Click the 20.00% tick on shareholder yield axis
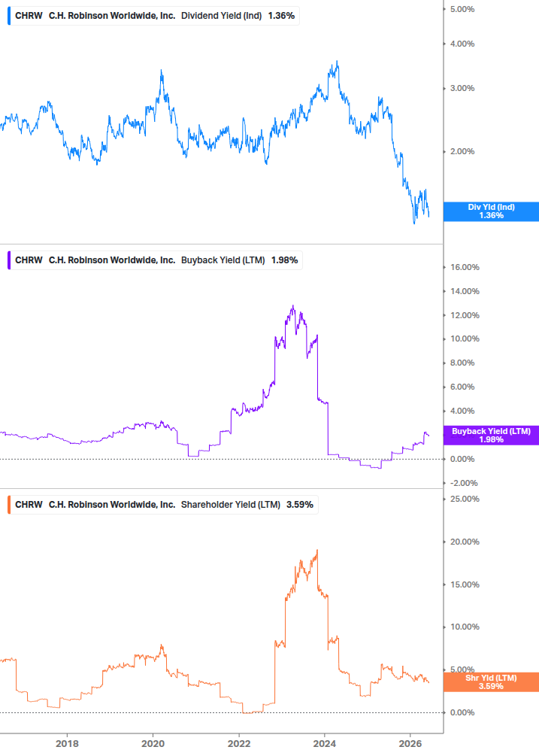Screen dimensions: 539x756 pyautogui.click(x=465, y=542)
